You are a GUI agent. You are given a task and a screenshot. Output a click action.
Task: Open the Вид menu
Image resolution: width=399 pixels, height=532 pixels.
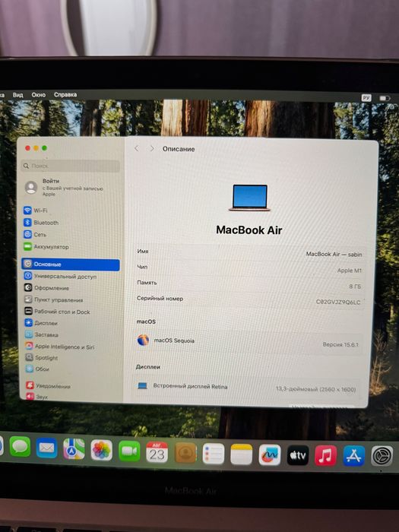pos(18,95)
